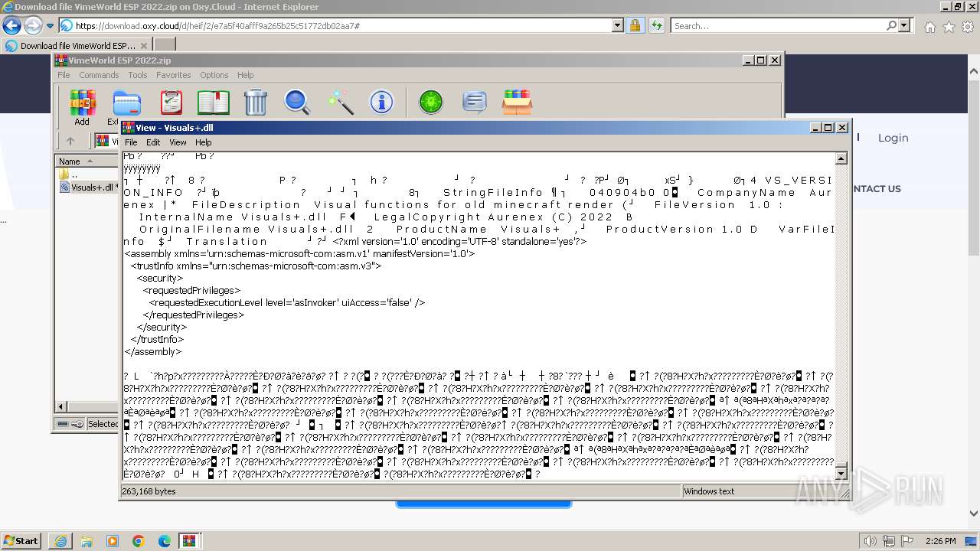Click the Info icon in WinRAR toolbar
980x551 pixels.
click(381, 102)
